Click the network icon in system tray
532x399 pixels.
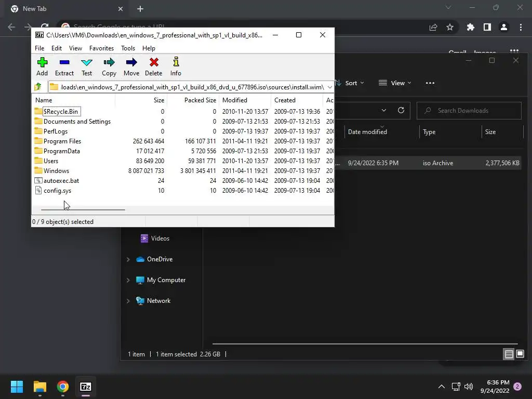pos(456,387)
